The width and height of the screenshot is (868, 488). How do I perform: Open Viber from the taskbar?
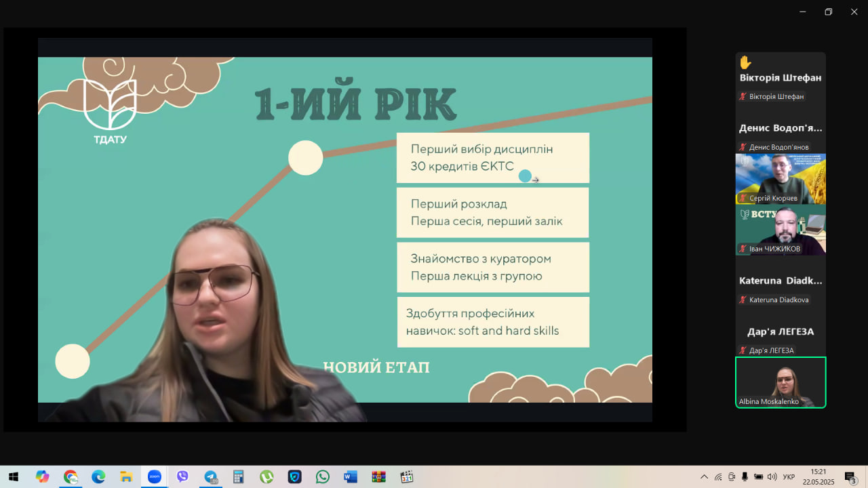[182, 477]
